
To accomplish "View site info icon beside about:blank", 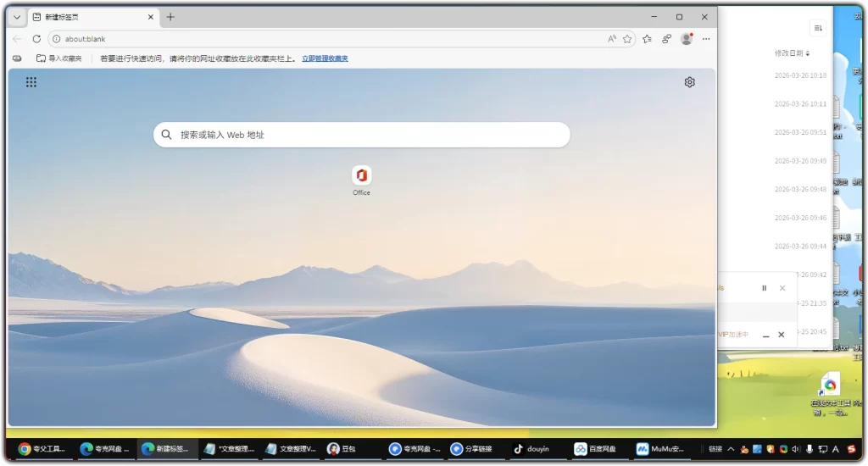I will 57,39.
